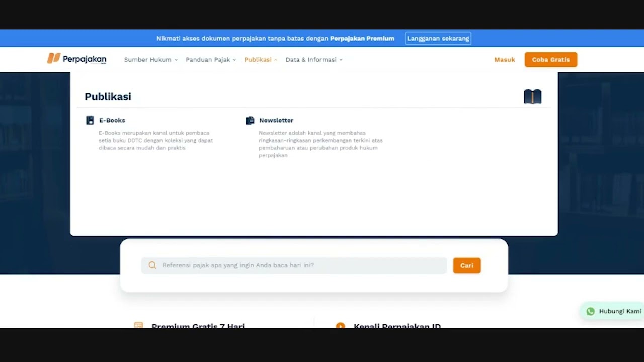This screenshot has width=644, height=362.
Task: Click the open book icon beside Publikasi heading
Action: [533, 97]
